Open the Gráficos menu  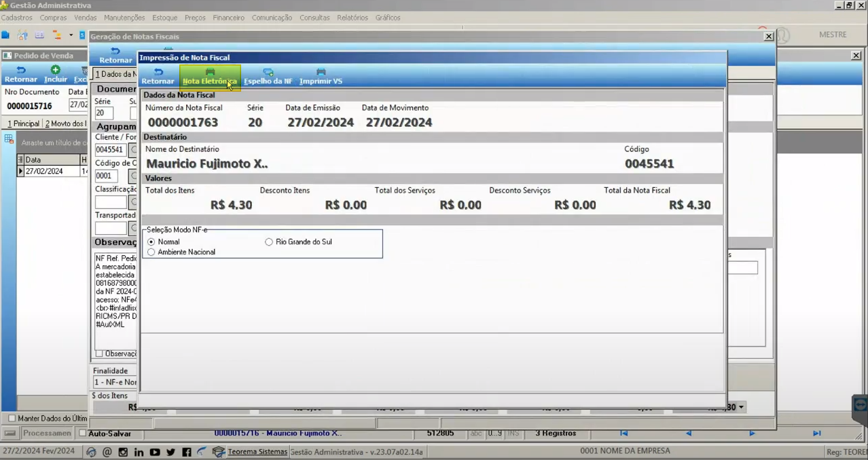pos(388,18)
